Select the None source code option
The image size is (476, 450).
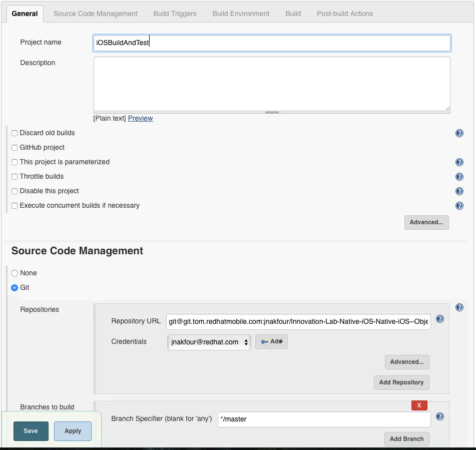click(x=15, y=273)
